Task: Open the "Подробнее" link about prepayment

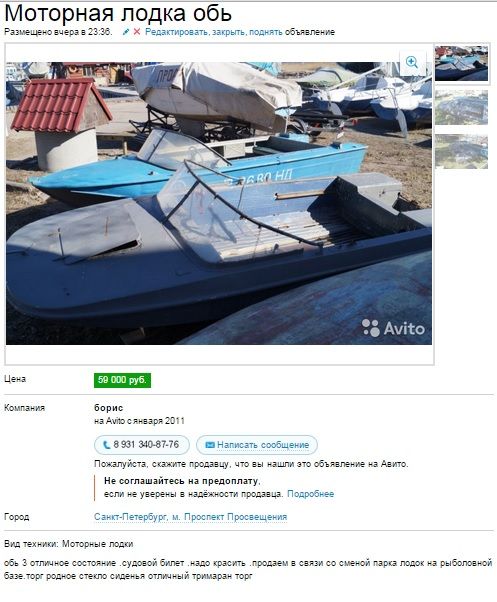Action: [310, 494]
